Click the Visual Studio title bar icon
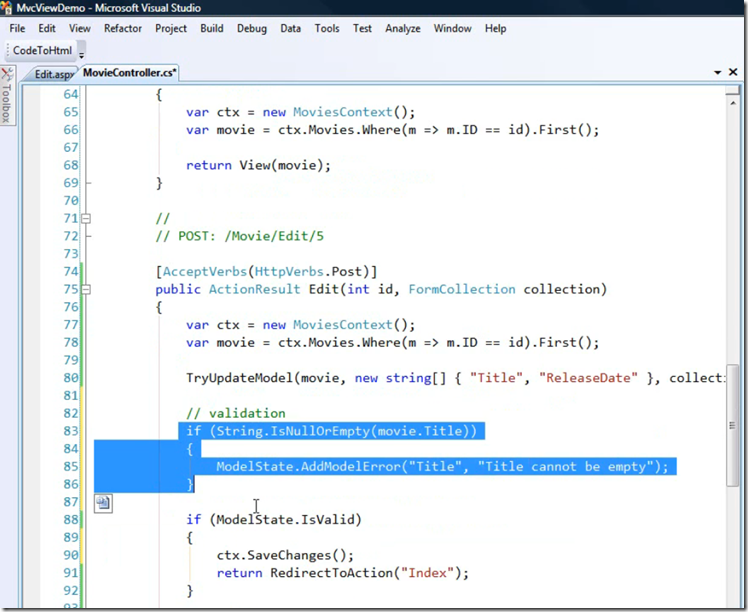The width and height of the screenshot is (748, 612). (6, 7)
